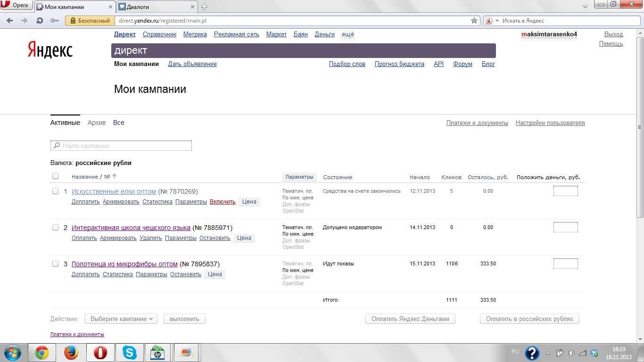Click the RU language indicator

515,352
